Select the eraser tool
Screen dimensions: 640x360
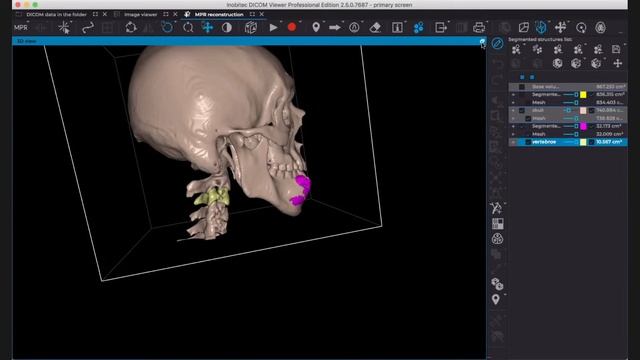tap(375, 28)
